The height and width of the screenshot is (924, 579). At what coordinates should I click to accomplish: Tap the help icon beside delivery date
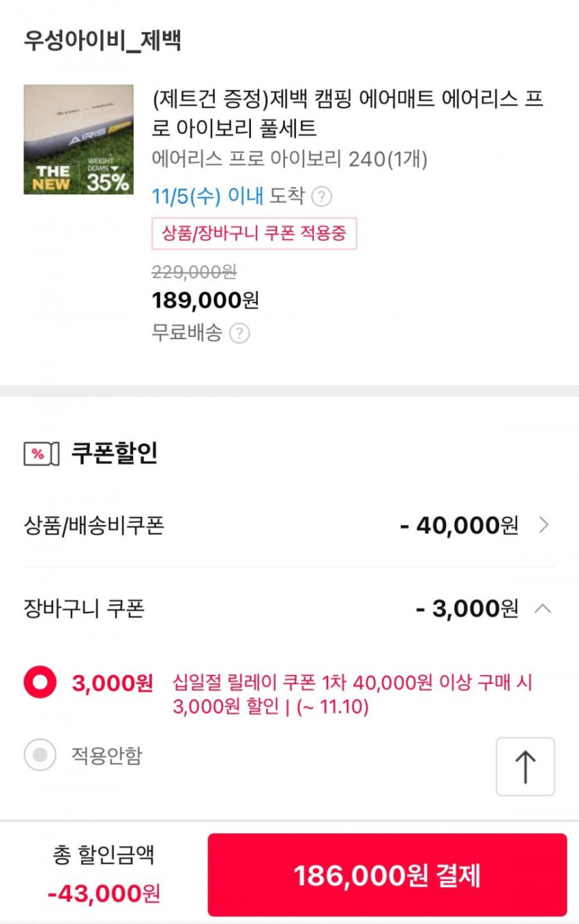[x=321, y=198]
